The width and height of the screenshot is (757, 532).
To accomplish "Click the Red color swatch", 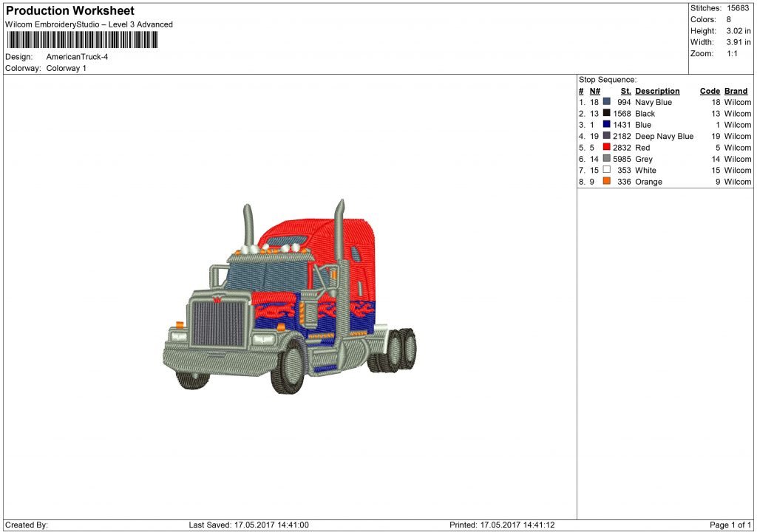I will point(607,147).
